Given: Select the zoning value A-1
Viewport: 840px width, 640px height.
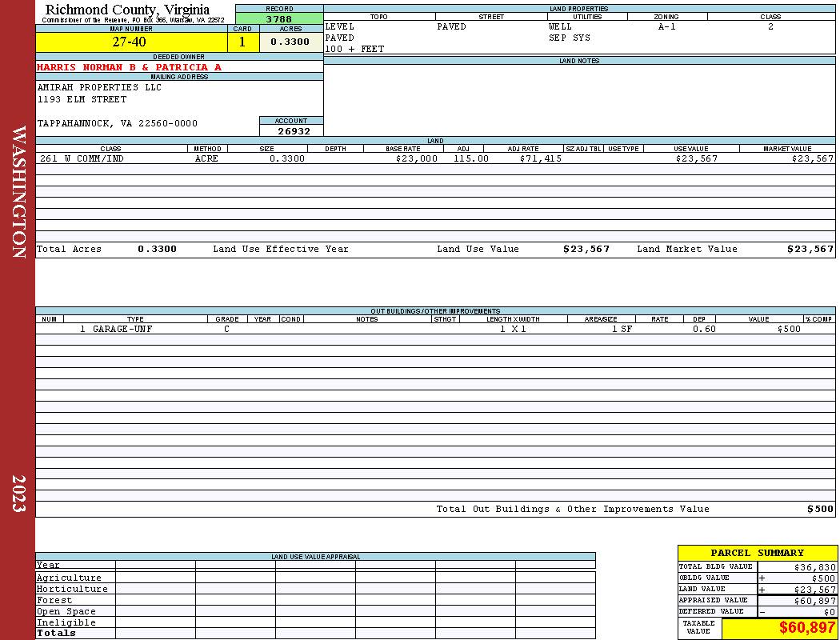Looking at the screenshot, I should click(x=666, y=26).
